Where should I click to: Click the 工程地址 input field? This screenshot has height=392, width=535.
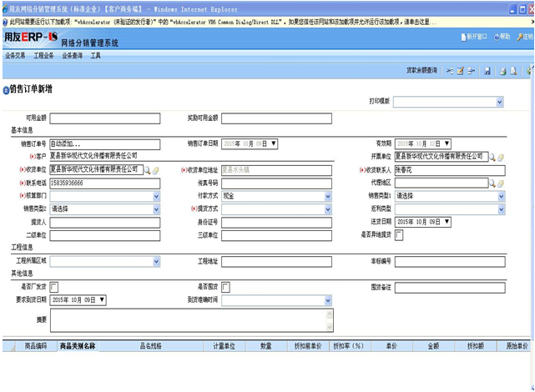(276, 262)
